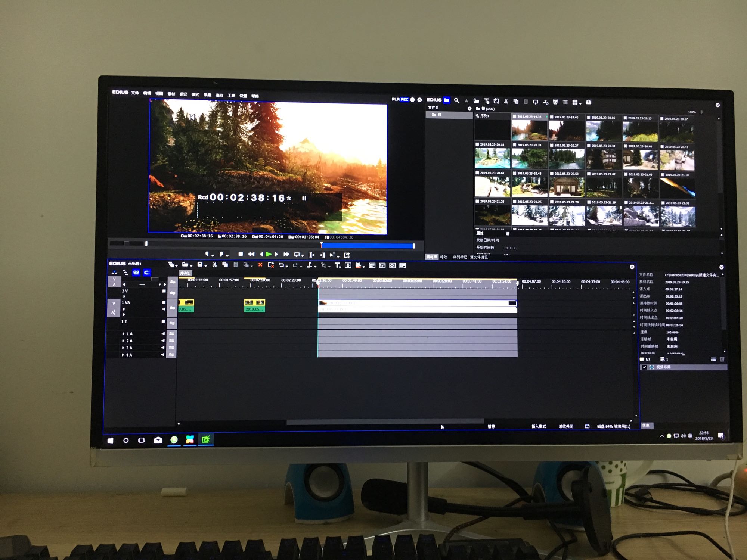Step to the next frame
747x560 pixels.
point(276,254)
